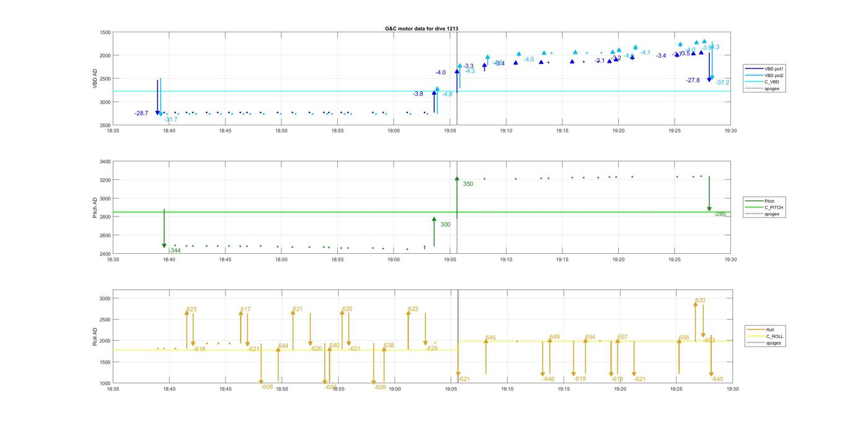This screenshot has width=868, height=430.
Task: Click the "-4.1" data label
Action: [645, 53]
